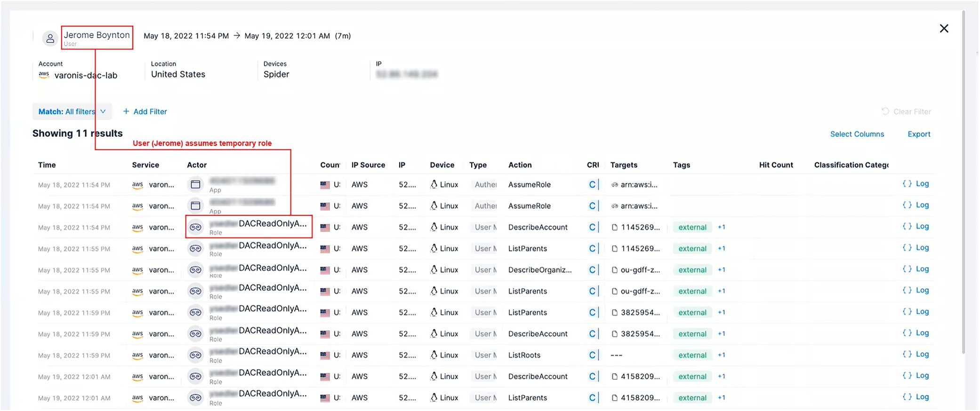Export the results
Screen dimensions: 980x411
919,134
